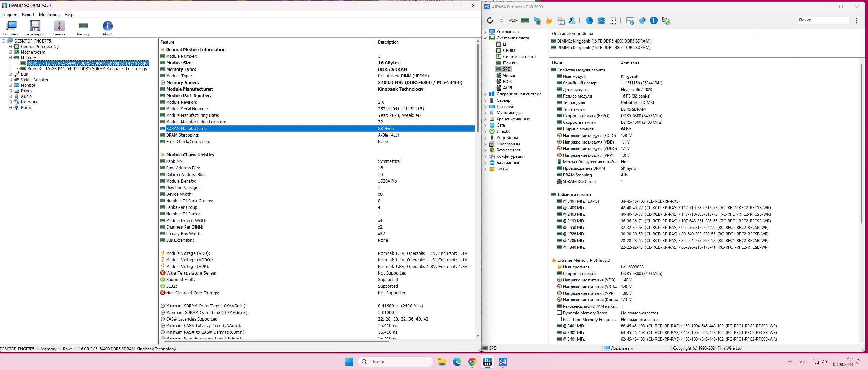This screenshot has width=868, height=370.
Task: Open Google Chrome from the taskbar
Action: (472, 362)
